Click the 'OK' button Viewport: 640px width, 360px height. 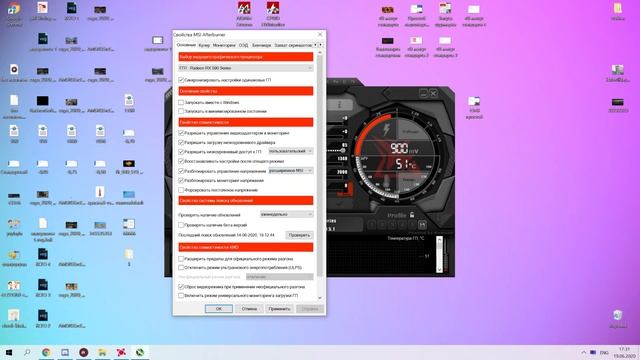tap(219, 309)
